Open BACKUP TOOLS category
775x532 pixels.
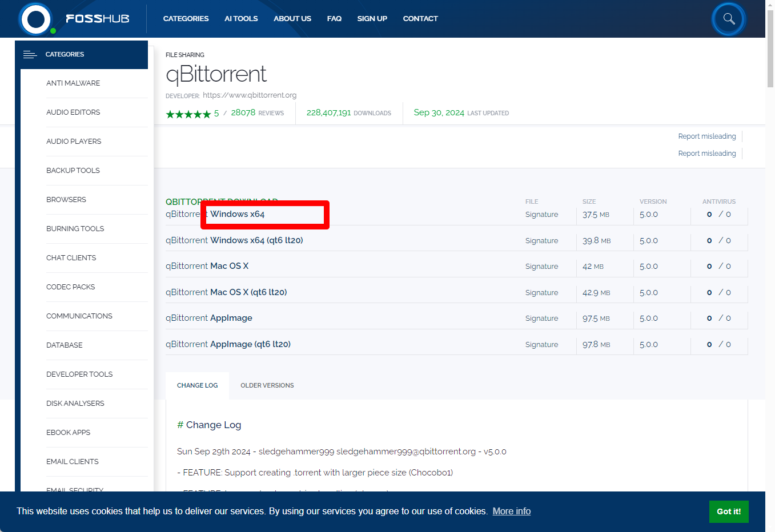73,171
